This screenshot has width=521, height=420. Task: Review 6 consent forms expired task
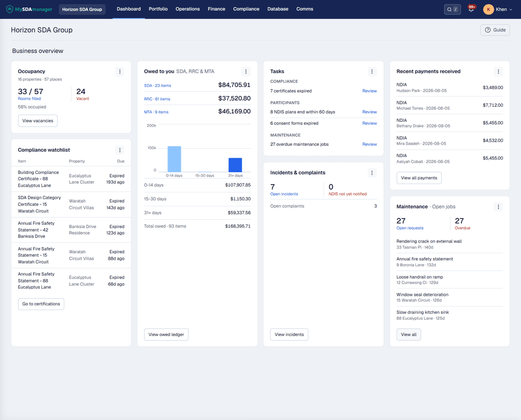pyautogui.click(x=370, y=123)
